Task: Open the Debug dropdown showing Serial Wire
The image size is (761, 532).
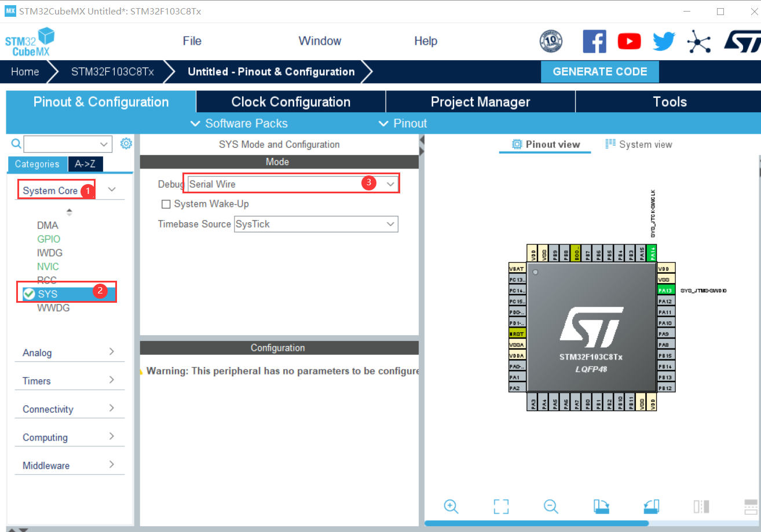Action: pyautogui.click(x=292, y=184)
